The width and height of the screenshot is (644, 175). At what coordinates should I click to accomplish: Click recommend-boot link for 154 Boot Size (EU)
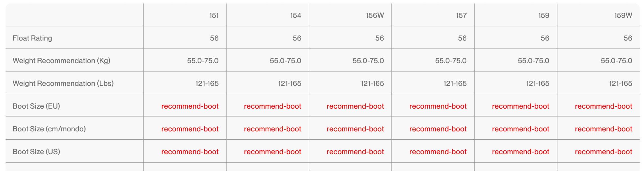[272, 106]
